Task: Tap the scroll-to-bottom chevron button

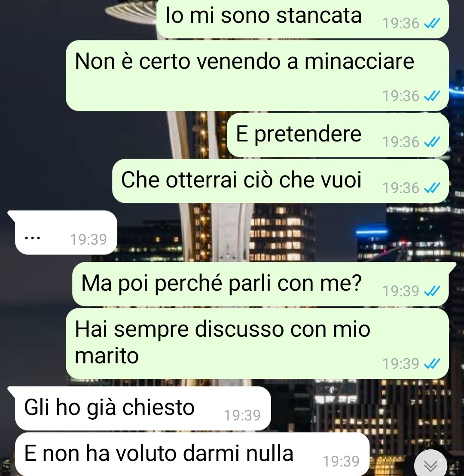Action: click(x=430, y=465)
